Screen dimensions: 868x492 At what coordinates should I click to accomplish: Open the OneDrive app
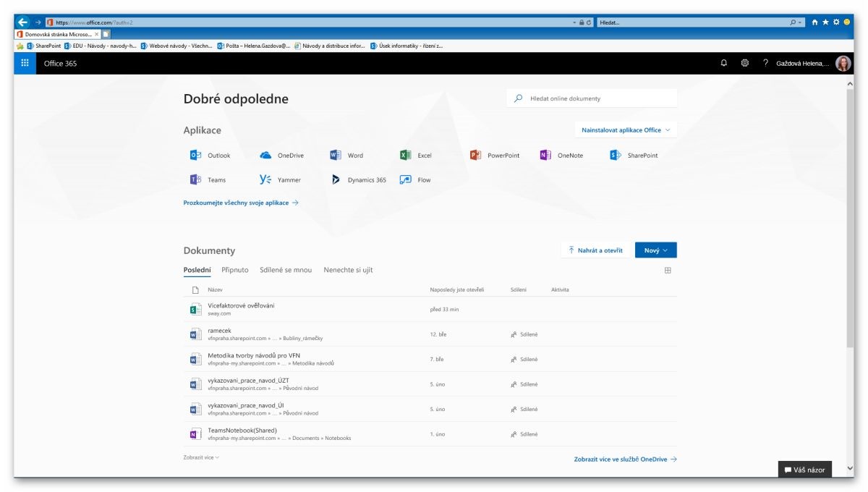coord(281,156)
